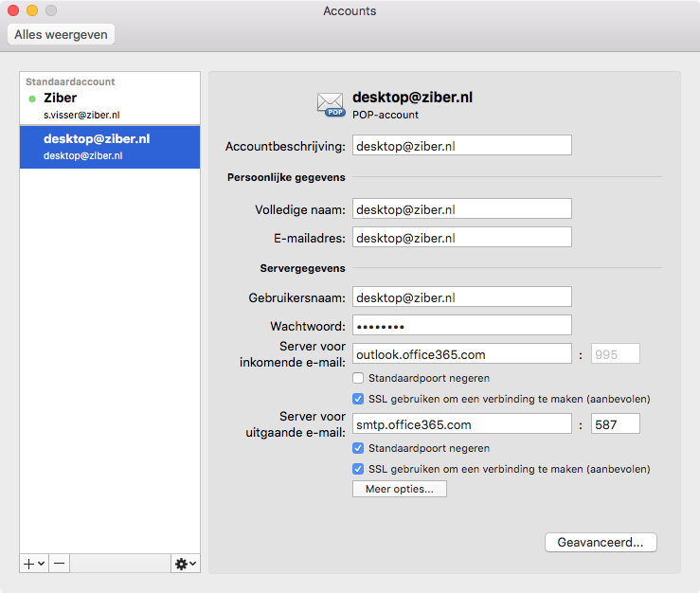This screenshot has width=700, height=593.
Task: Open the gear actions menu
Action: [x=186, y=564]
